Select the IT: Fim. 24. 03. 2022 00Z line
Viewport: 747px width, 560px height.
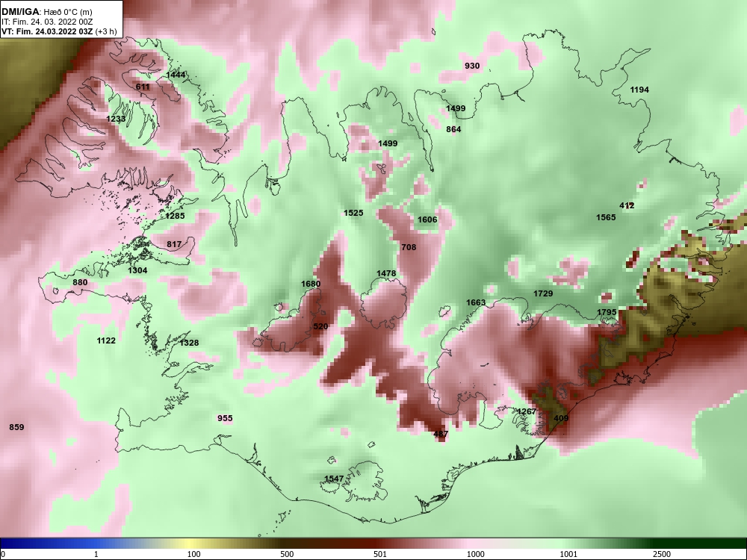point(47,22)
